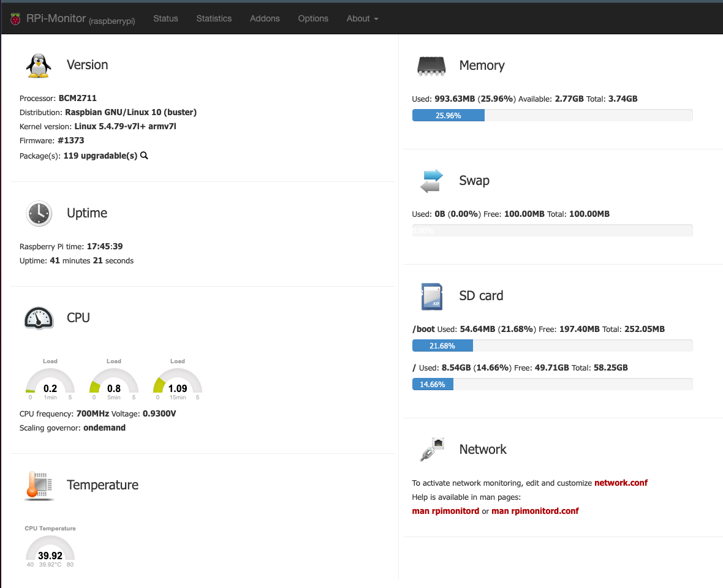
Task: Show upgradable packages via magnifier icon
Action: pyautogui.click(x=145, y=156)
